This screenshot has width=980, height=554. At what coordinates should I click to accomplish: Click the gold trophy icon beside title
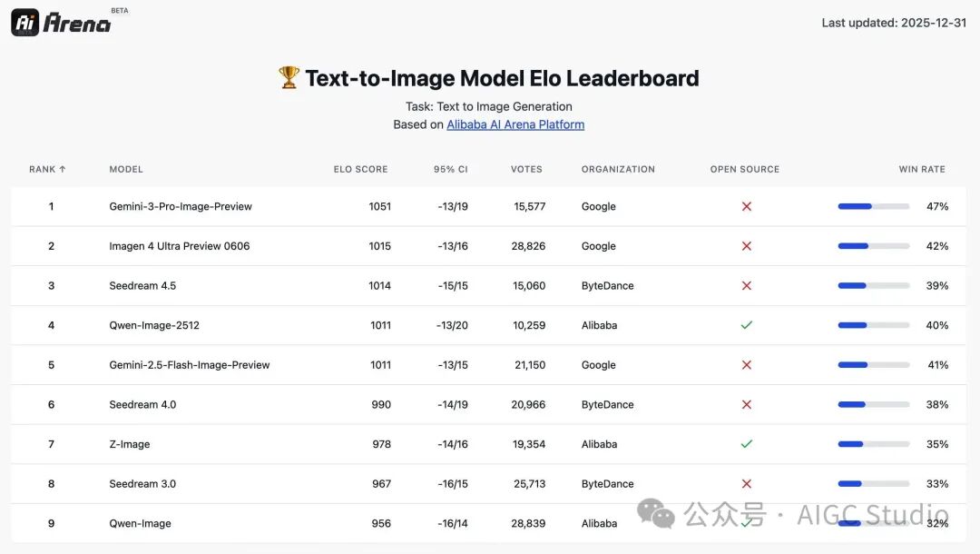[x=289, y=77]
